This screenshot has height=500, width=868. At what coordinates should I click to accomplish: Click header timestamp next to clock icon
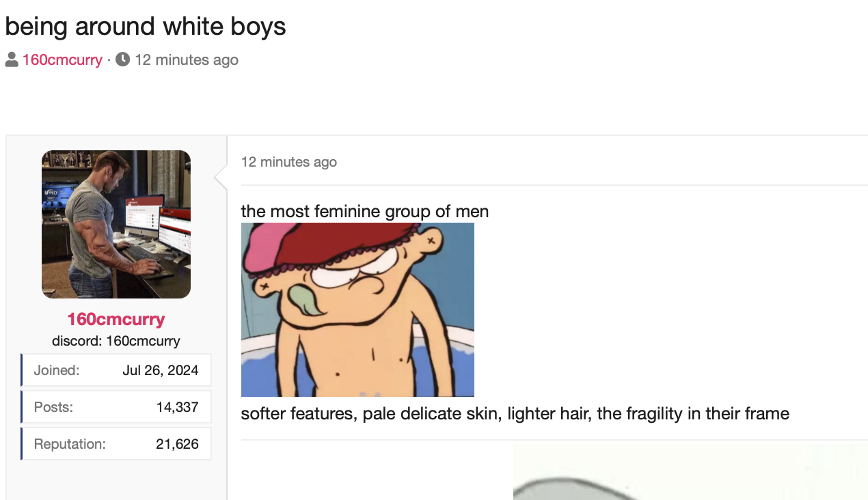click(187, 59)
